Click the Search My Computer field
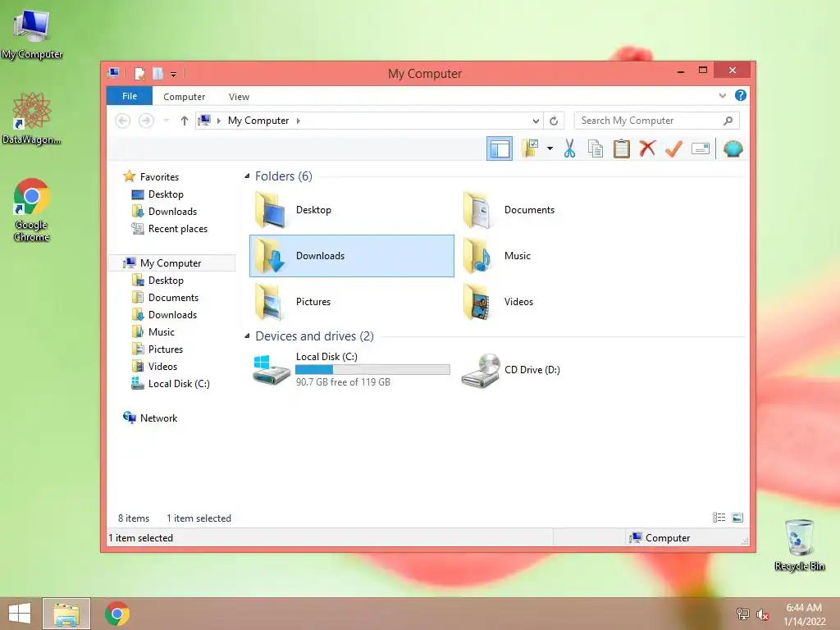Image resolution: width=840 pixels, height=630 pixels. point(656,121)
